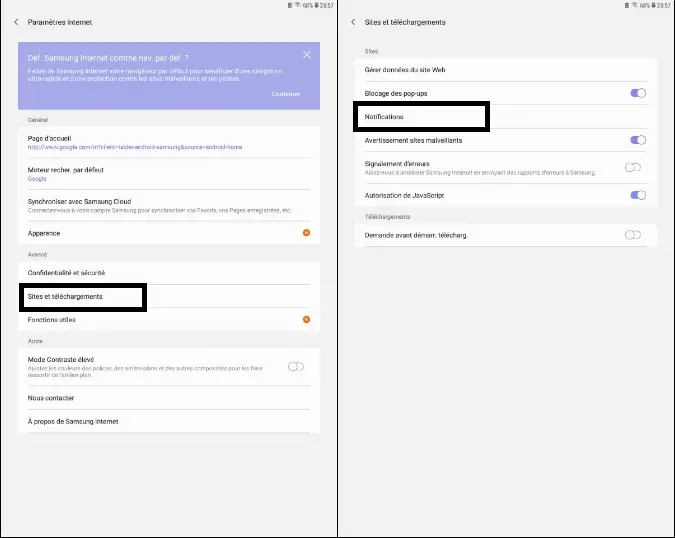Enable Demande avant démarr. télécharg. switch
The image size is (675, 538).
633,235
